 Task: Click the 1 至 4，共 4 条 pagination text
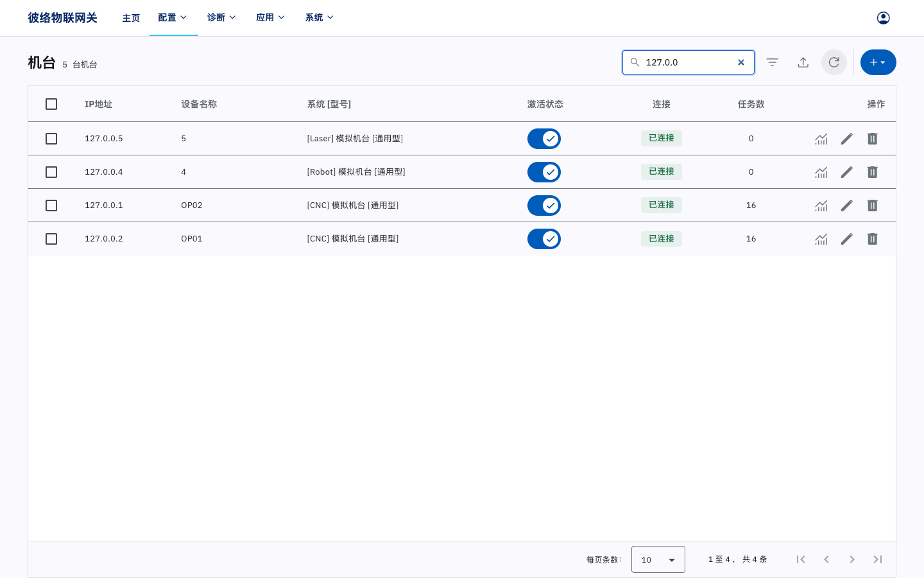[x=738, y=559]
